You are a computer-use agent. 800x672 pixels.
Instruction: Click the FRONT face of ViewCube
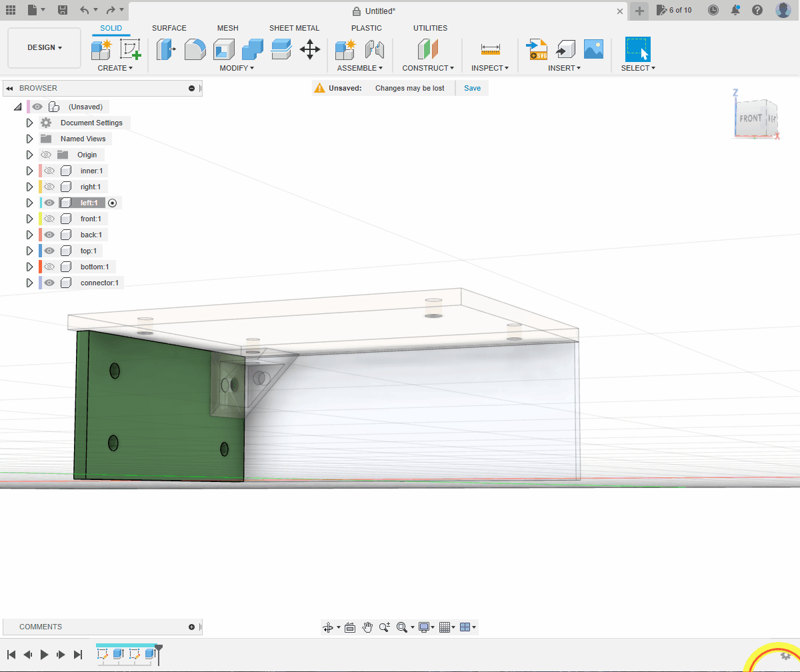click(x=750, y=118)
